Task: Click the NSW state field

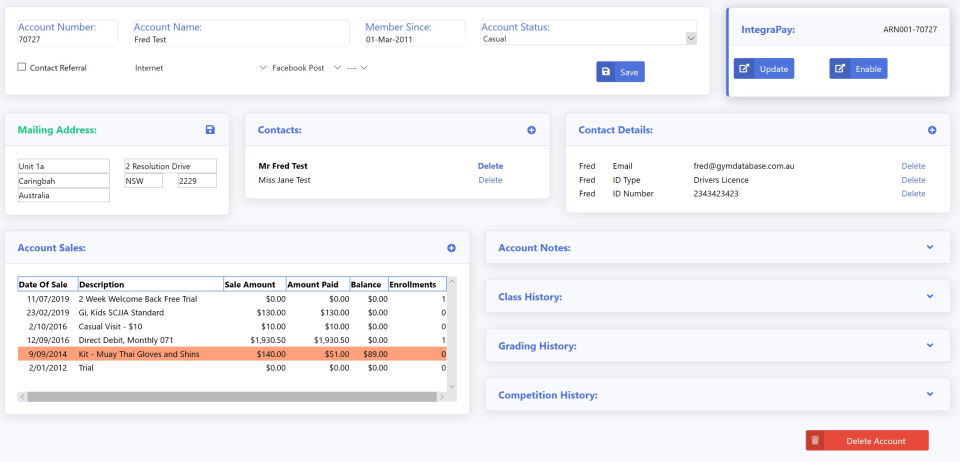Action: pos(143,181)
